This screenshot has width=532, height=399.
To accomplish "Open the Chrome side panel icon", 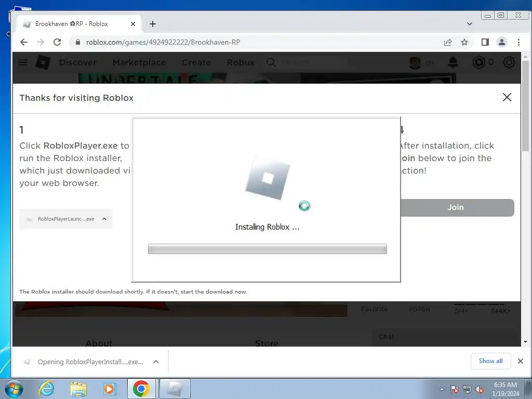I will [x=485, y=42].
